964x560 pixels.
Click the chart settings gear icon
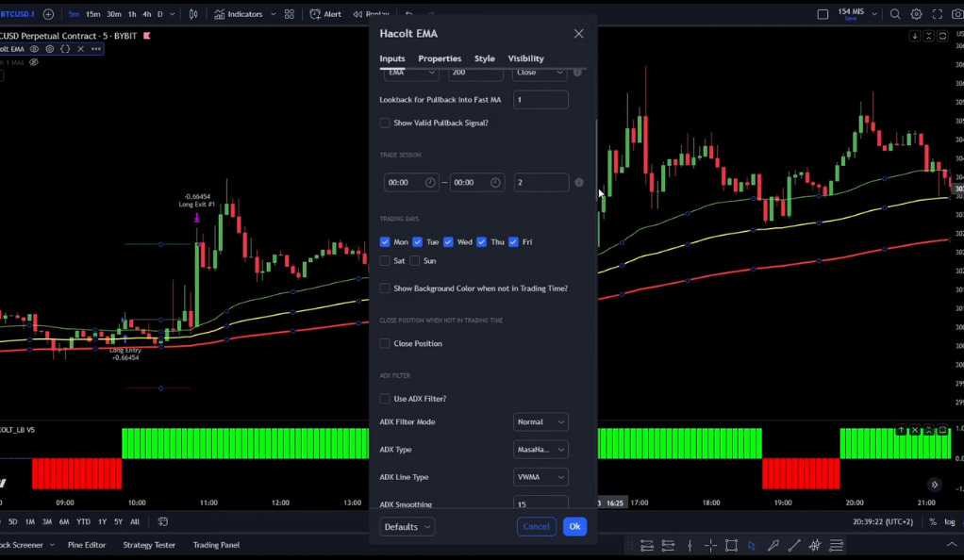[x=916, y=14]
